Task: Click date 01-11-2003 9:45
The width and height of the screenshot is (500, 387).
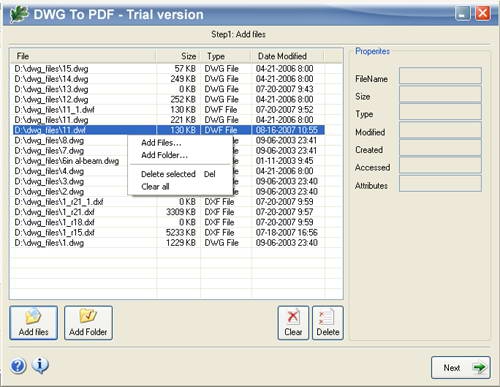Action: point(284,161)
